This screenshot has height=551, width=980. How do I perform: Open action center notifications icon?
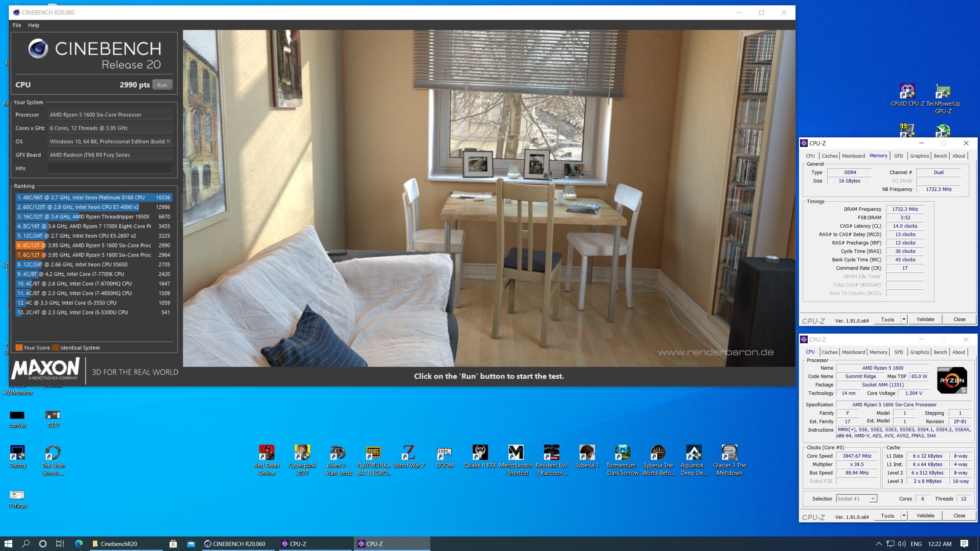click(964, 544)
